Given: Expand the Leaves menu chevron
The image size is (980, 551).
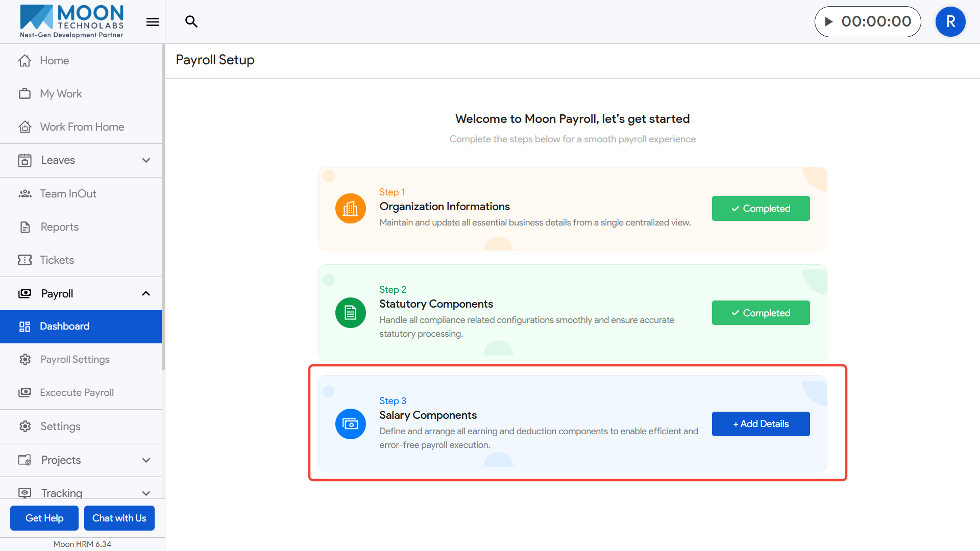Looking at the screenshot, I should [x=146, y=160].
